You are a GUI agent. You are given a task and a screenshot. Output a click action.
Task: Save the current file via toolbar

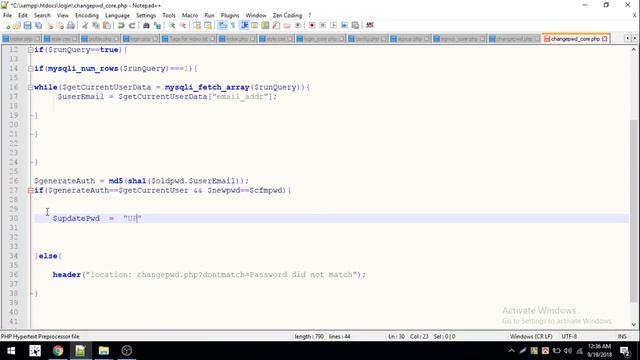27,25
